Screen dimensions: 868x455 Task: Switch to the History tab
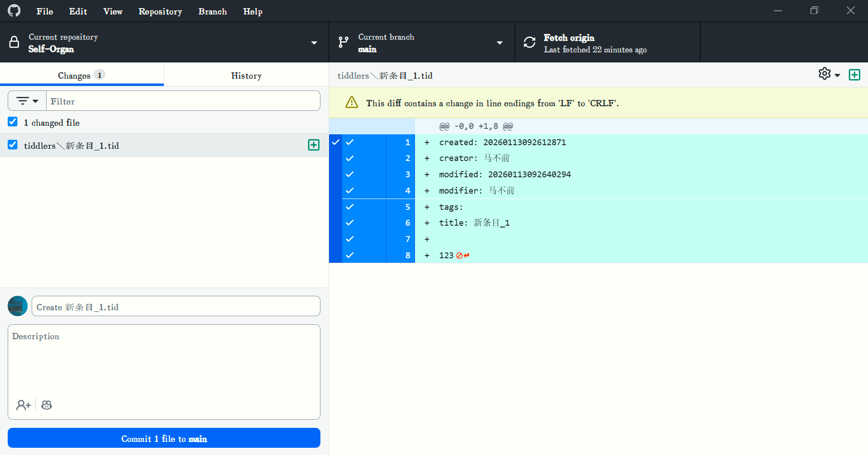pyautogui.click(x=246, y=76)
